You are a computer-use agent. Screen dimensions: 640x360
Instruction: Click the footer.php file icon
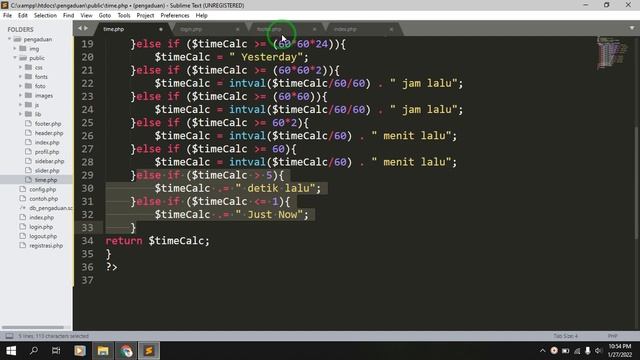(x=28, y=123)
